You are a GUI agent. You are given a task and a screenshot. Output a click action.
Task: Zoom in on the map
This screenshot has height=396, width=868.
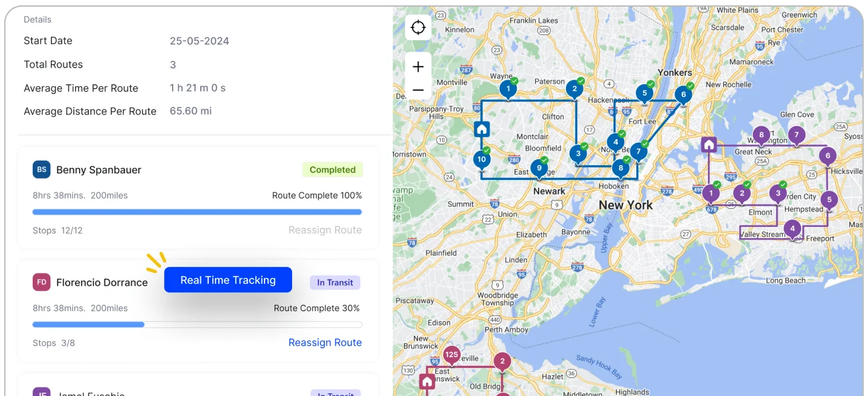click(418, 67)
